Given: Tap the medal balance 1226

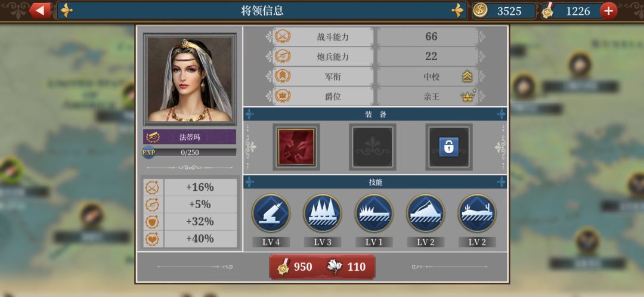Looking at the screenshot, I should coord(572,11).
